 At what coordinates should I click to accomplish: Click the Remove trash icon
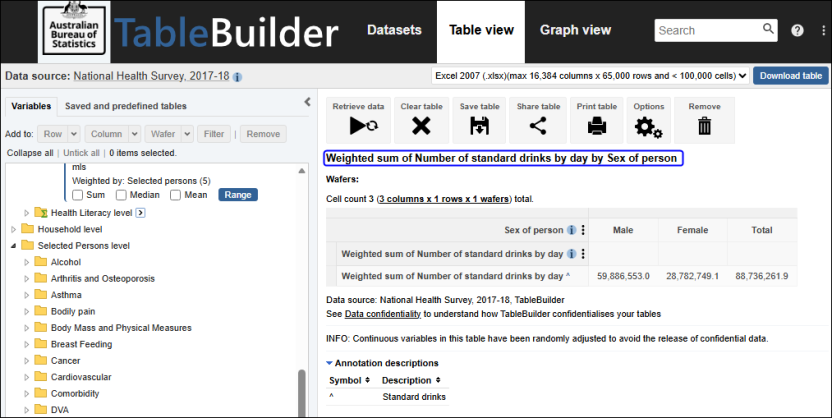[x=705, y=126]
